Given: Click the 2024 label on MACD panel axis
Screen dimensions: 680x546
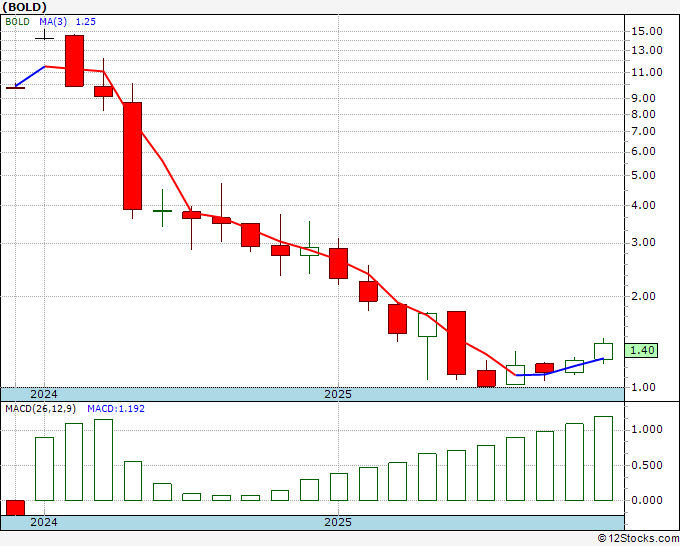Looking at the screenshot, I should (44, 522).
